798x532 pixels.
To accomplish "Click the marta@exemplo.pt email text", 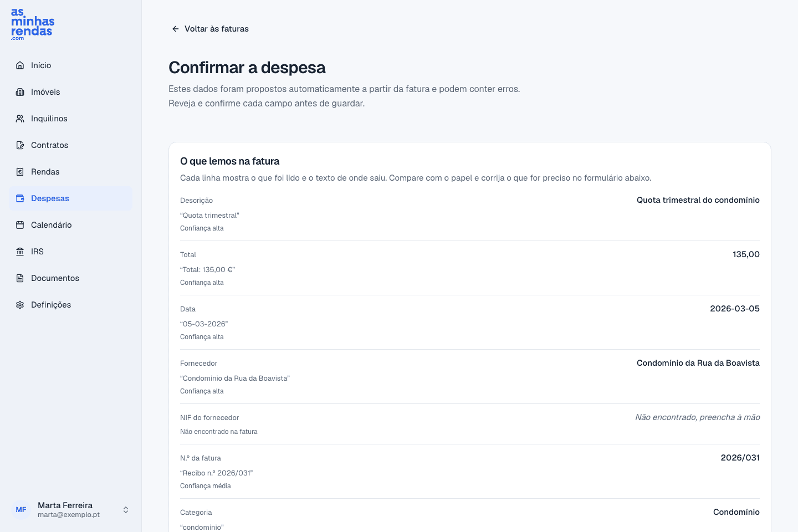I will coord(69,515).
